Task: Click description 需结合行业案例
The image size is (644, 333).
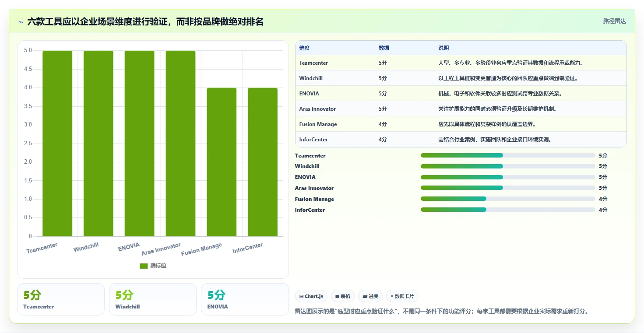Action: point(495,140)
